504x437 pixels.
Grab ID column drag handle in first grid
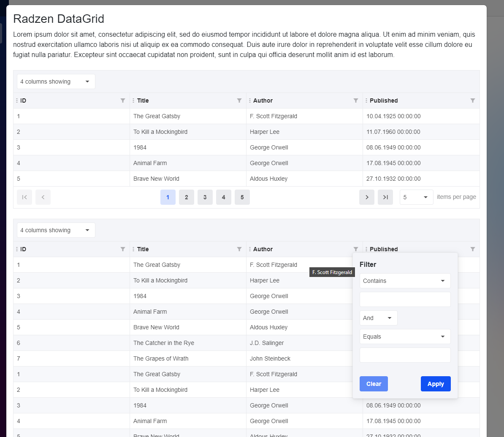pos(17,100)
